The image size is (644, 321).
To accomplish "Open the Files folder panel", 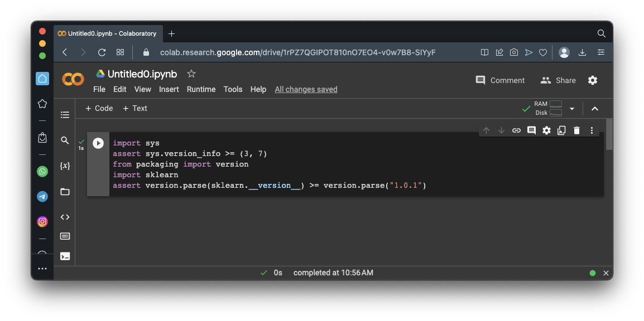I will click(x=65, y=192).
